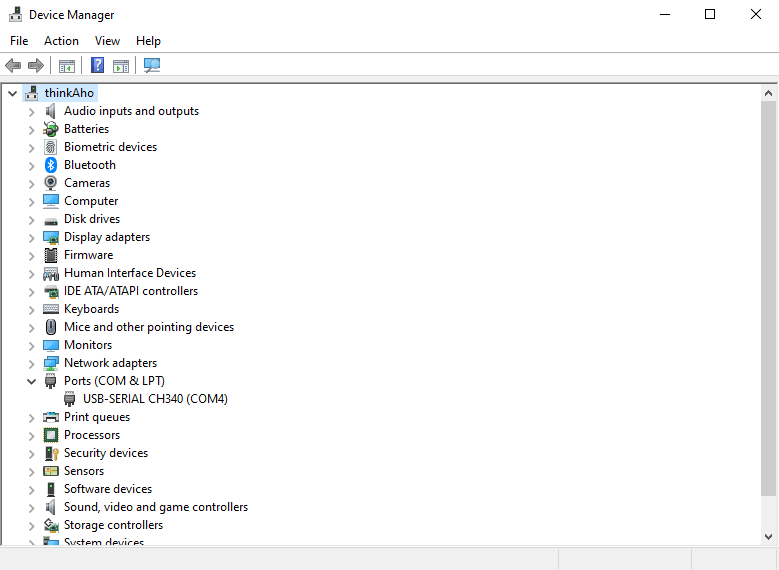Click the Forward arrow toolbar icon
Image resolution: width=779 pixels, height=570 pixels.
point(36,66)
